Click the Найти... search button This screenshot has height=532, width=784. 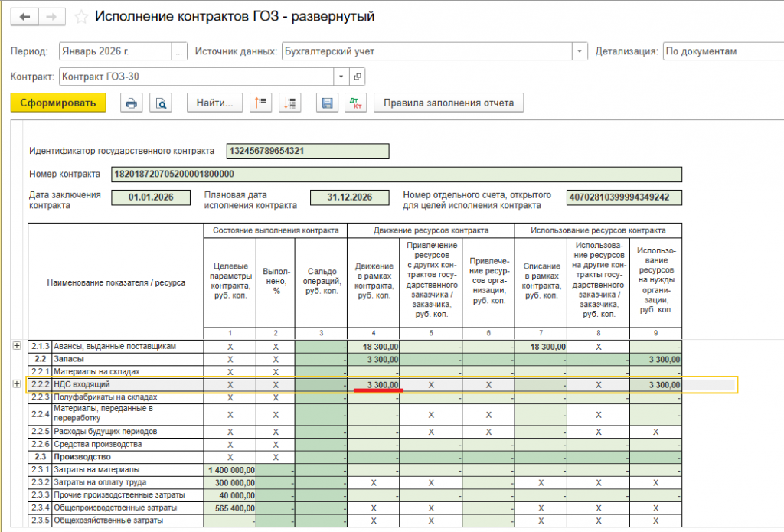coord(214,103)
